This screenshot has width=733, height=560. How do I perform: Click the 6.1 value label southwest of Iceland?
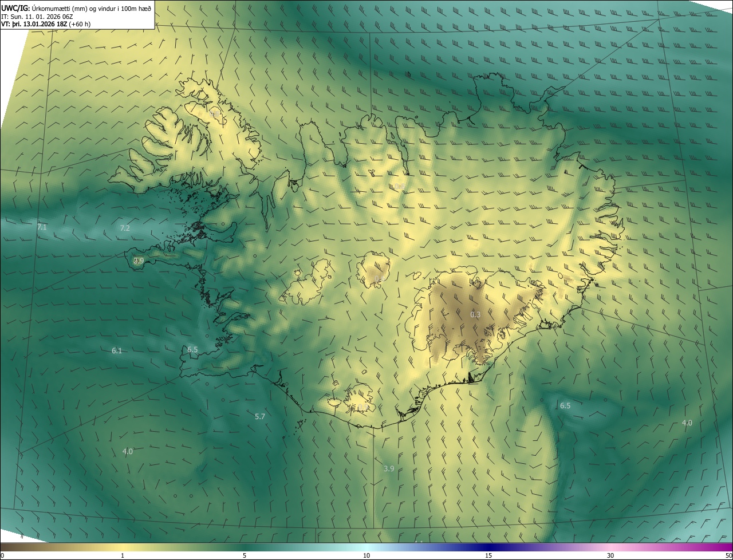coord(117,350)
